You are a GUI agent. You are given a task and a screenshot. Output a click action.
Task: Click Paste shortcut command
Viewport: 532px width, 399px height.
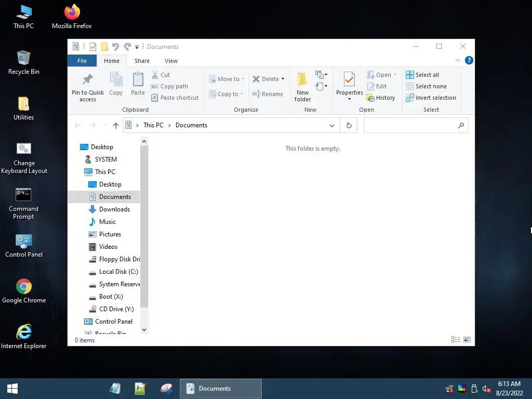tap(175, 98)
